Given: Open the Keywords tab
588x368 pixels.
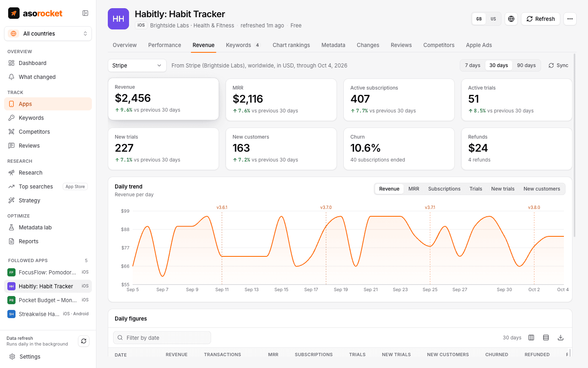Looking at the screenshot, I should [243, 45].
